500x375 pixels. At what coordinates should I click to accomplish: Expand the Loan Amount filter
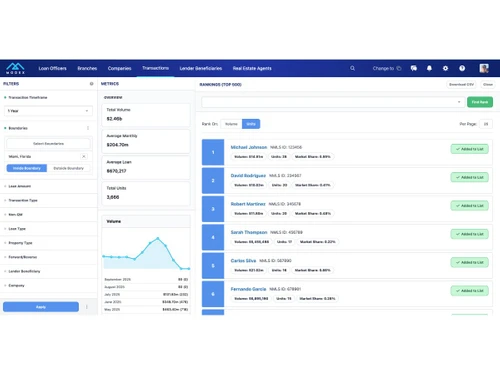[x=20, y=186]
